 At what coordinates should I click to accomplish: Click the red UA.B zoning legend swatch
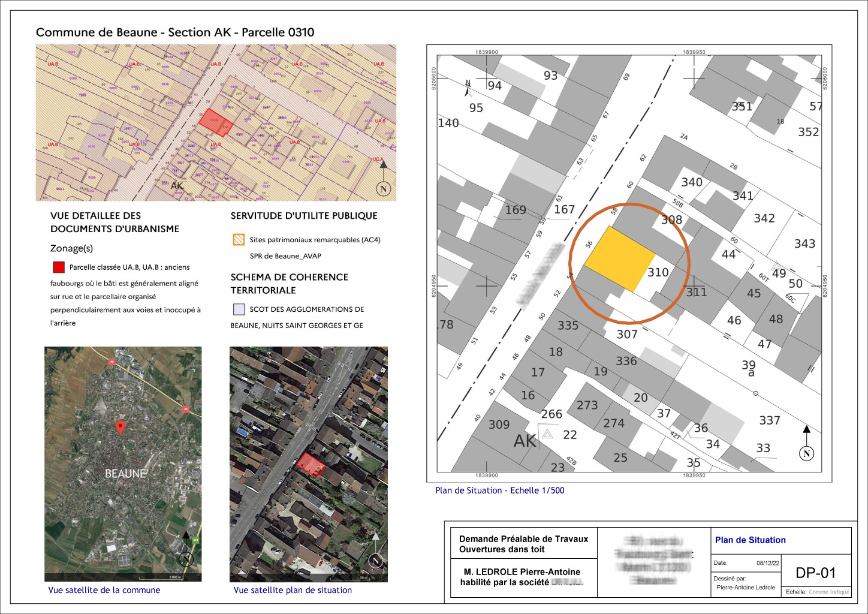click(59, 267)
